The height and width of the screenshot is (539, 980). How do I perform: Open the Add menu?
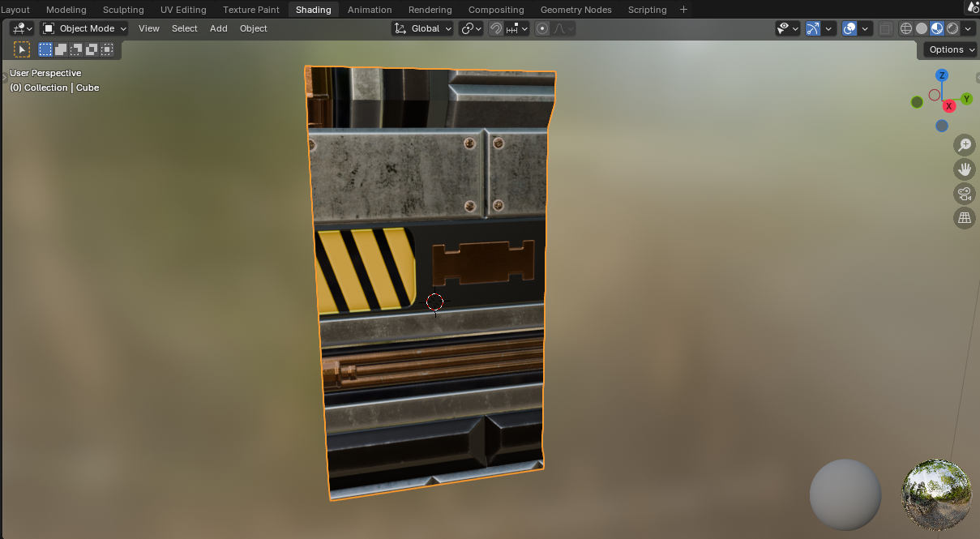[219, 28]
